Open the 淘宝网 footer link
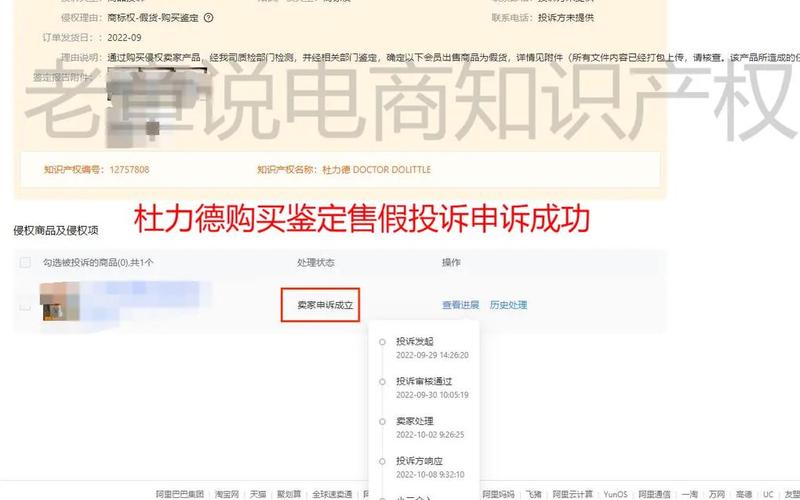The image size is (800, 500). click(227, 494)
